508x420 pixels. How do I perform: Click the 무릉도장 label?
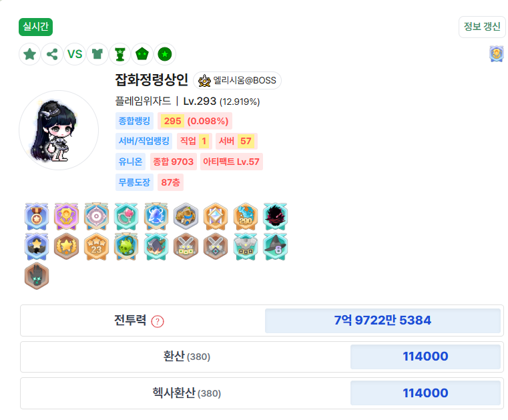pyautogui.click(x=134, y=182)
